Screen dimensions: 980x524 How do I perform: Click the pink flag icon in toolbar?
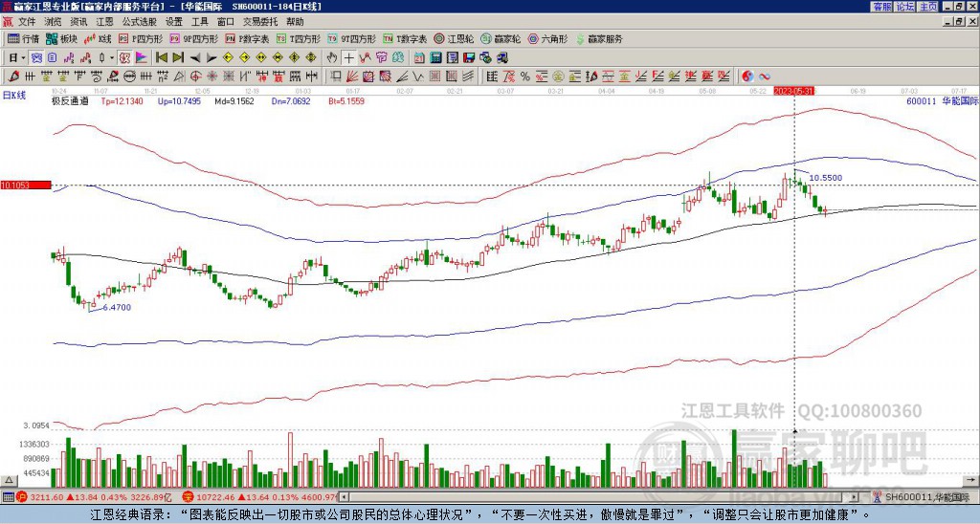click(x=142, y=58)
